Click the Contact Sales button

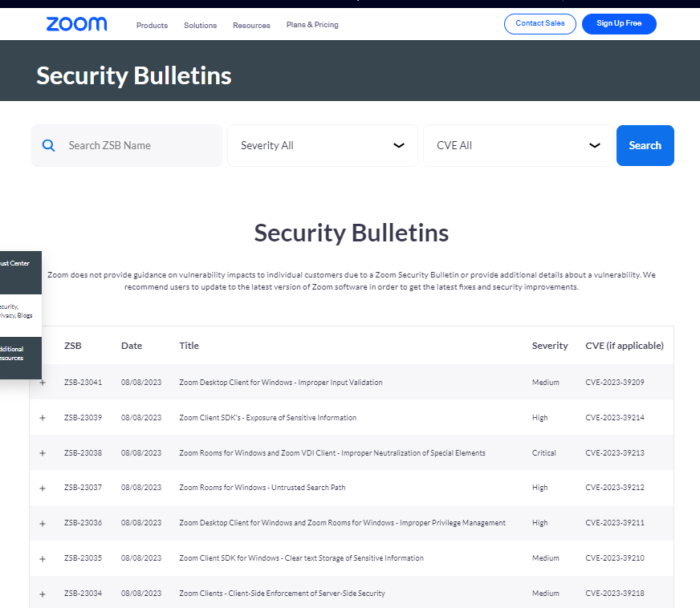539,24
